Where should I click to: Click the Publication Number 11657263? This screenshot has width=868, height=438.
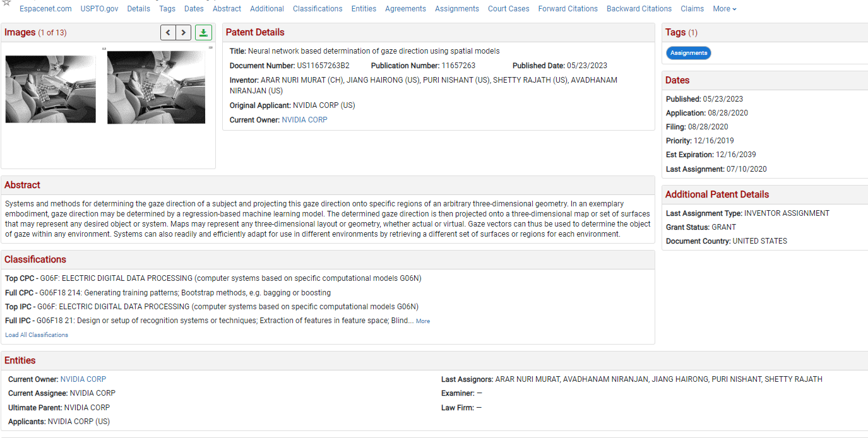[x=458, y=66]
